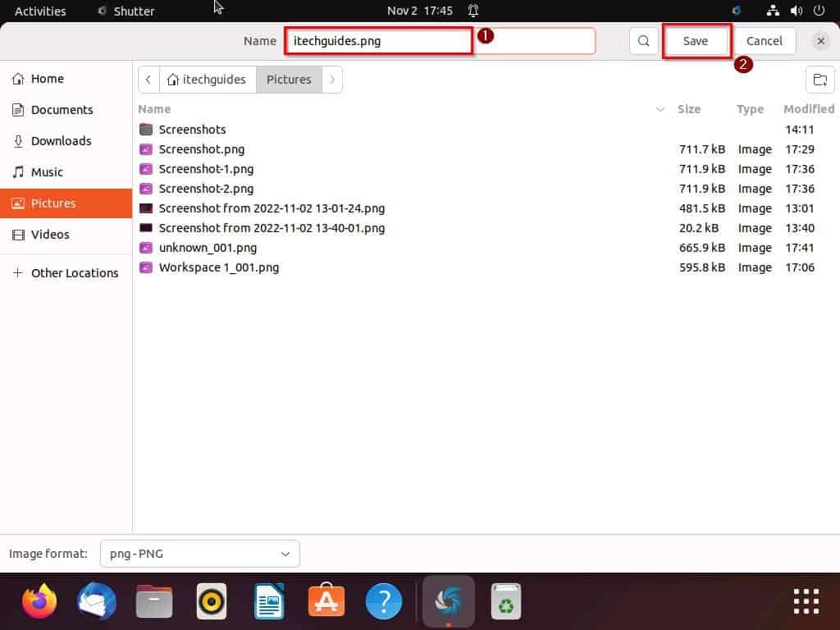The height and width of the screenshot is (630, 840).
Task: Open Ubuntu Software from the dock
Action: pos(326,601)
